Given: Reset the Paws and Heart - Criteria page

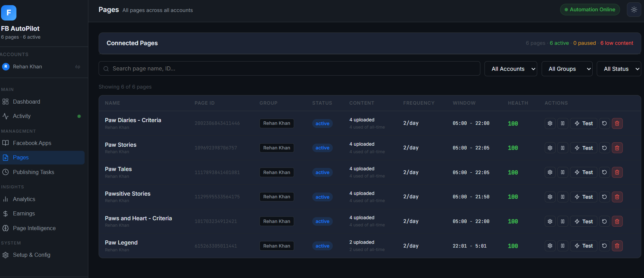Looking at the screenshot, I should point(604,221).
